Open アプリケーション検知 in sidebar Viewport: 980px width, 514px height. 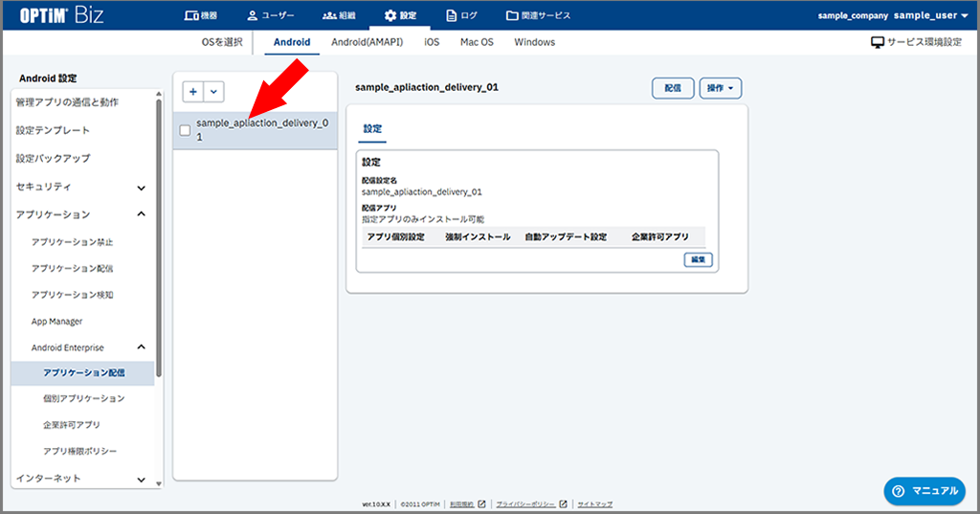click(x=72, y=295)
